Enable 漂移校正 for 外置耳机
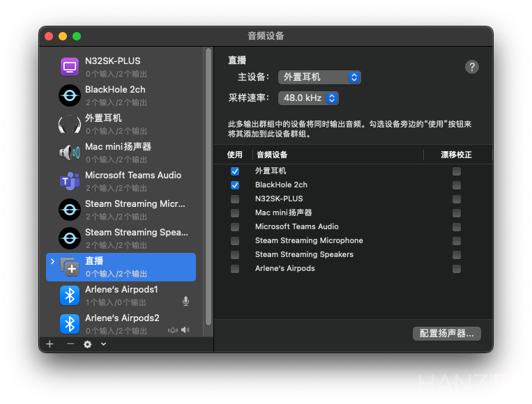Image resolution: width=532 pixels, height=404 pixels. pyautogui.click(x=456, y=171)
